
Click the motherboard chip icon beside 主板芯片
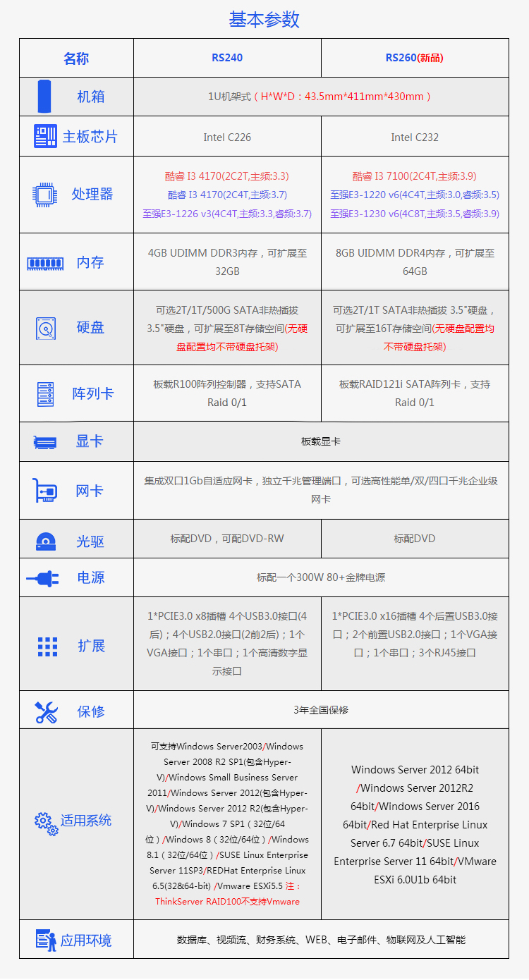45,136
